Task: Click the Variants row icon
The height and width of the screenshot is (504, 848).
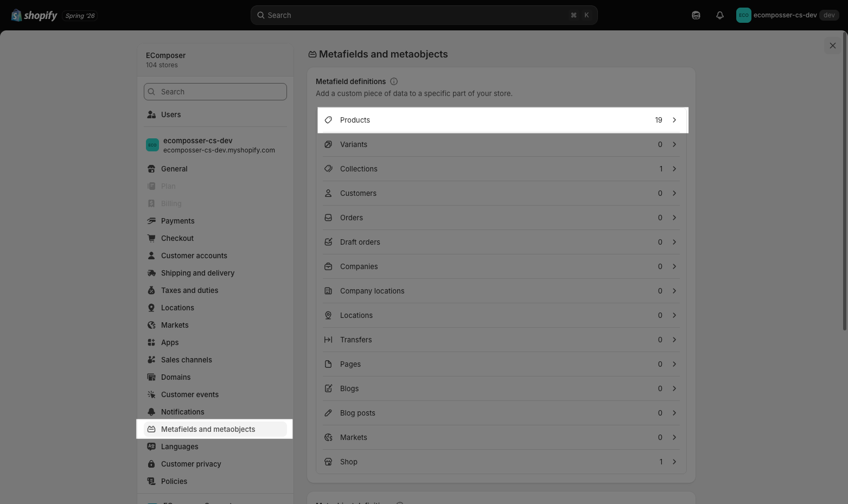Action: (x=328, y=144)
